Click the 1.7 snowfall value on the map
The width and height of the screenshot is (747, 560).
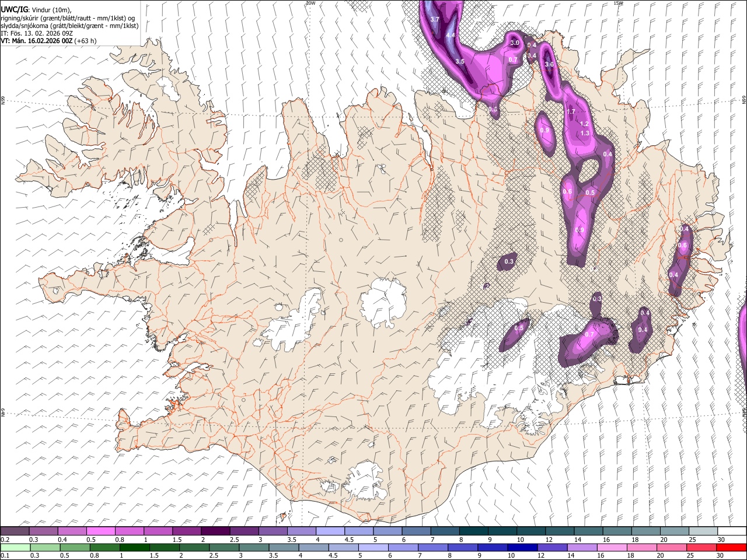(x=571, y=111)
